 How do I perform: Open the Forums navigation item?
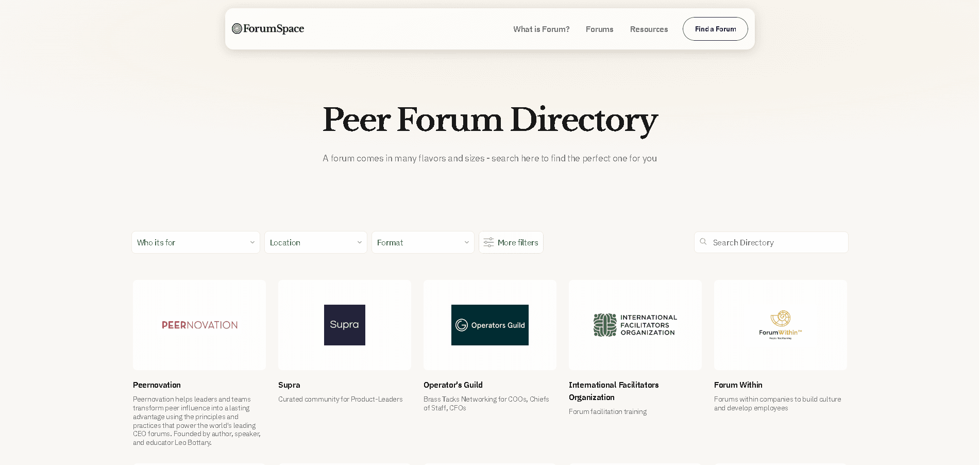[599, 29]
